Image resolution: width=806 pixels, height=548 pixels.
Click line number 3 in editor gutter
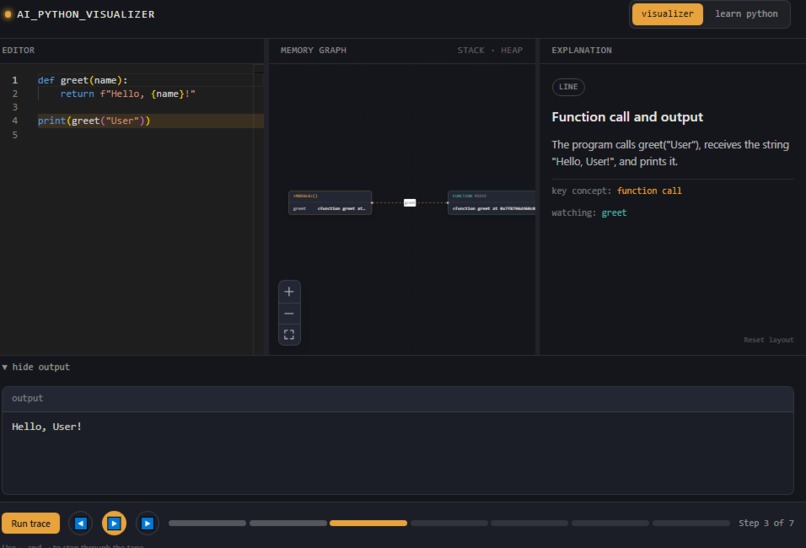tap(15, 107)
